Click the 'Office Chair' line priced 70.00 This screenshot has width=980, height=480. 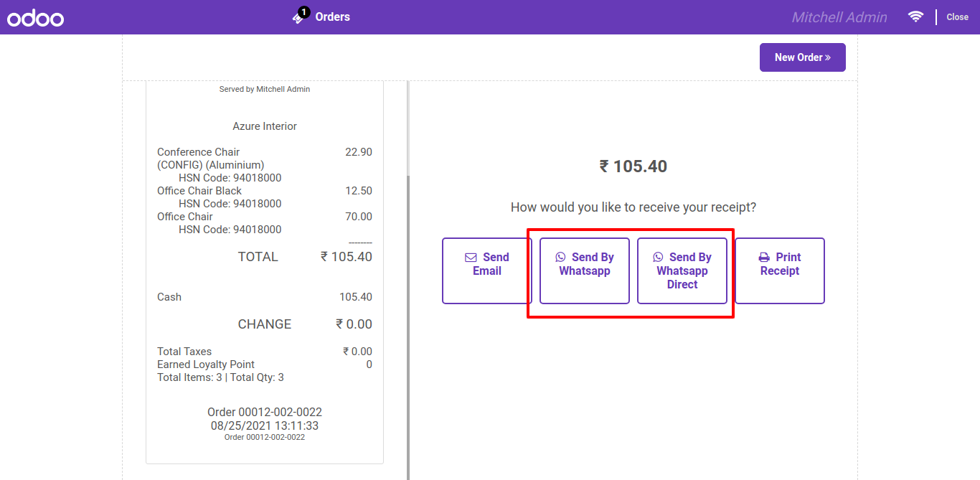coord(265,217)
